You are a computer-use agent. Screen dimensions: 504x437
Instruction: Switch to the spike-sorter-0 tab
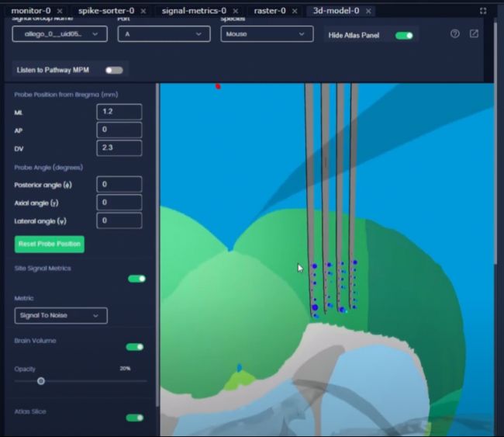click(x=105, y=11)
